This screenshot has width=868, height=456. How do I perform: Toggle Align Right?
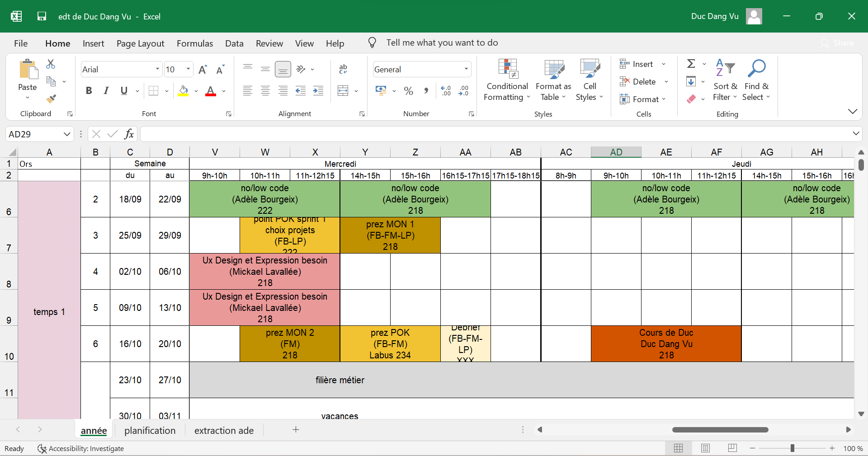(x=283, y=91)
